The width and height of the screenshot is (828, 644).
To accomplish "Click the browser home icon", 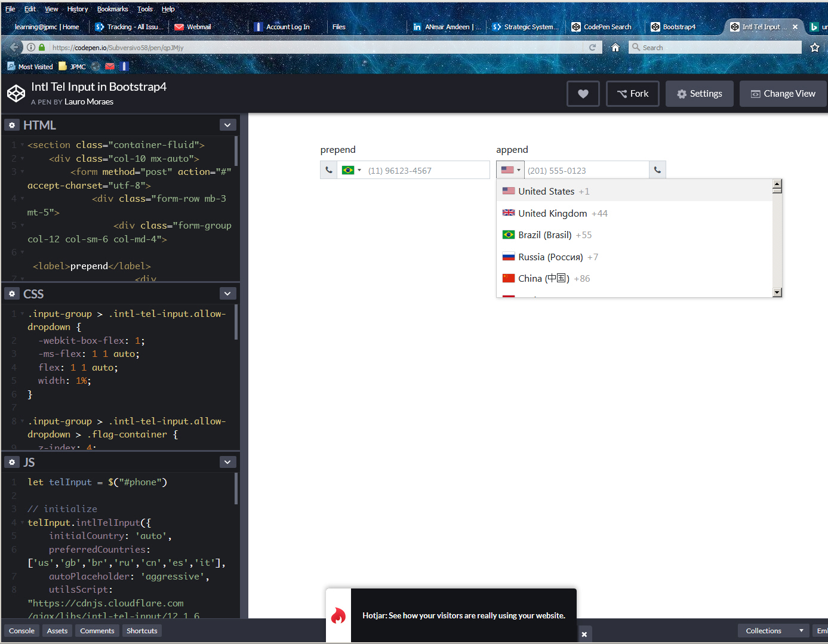I will [x=615, y=48].
